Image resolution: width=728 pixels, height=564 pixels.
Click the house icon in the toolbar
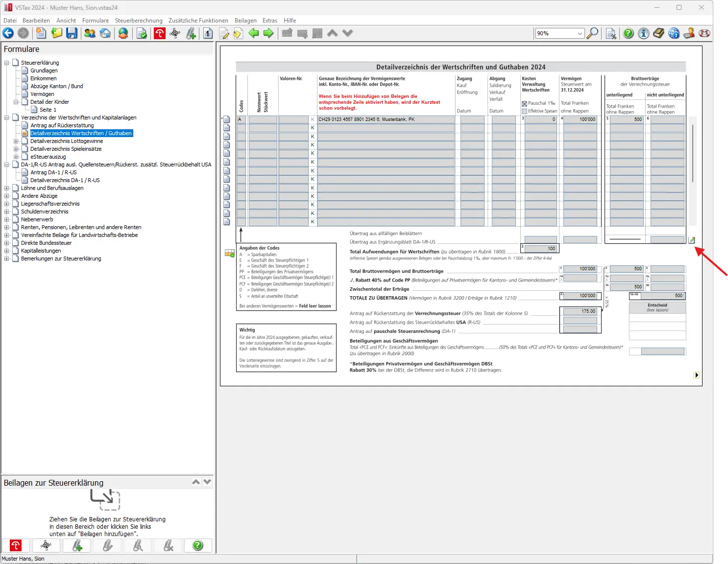(105, 33)
